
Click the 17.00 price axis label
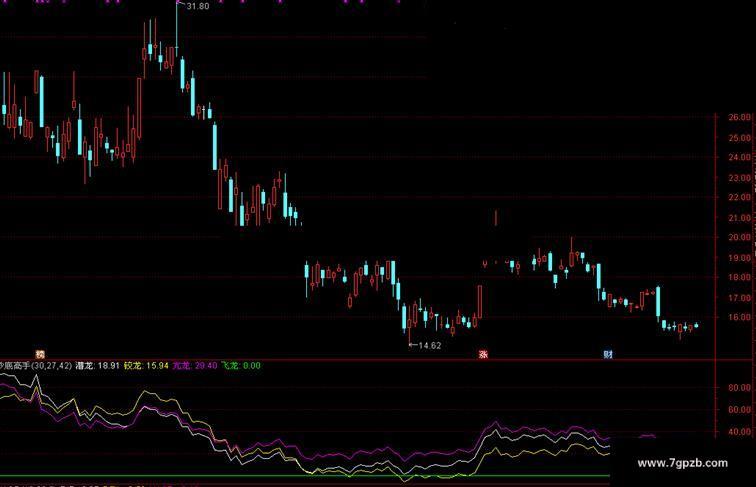pos(740,298)
